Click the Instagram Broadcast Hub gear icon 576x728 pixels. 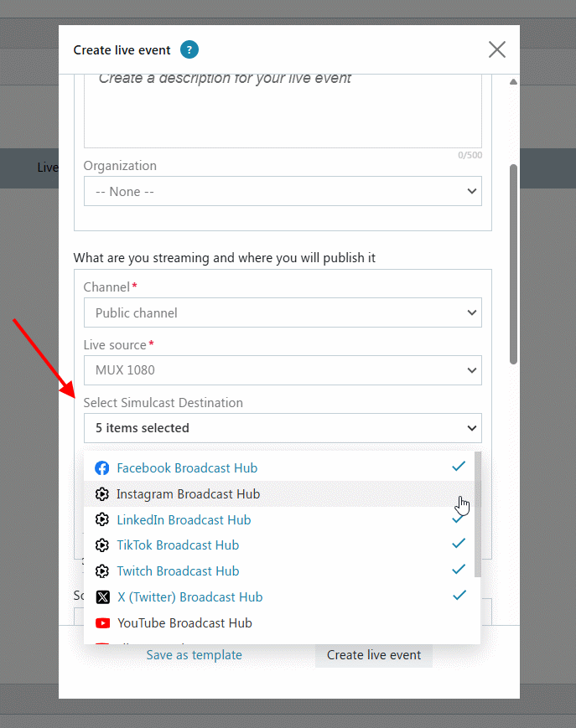point(102,494)
